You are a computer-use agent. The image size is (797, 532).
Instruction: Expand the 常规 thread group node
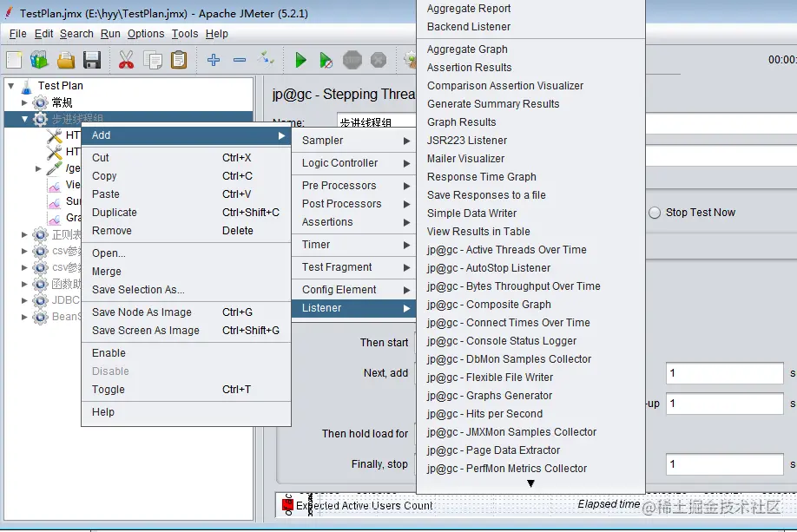(x=24, y=102)
